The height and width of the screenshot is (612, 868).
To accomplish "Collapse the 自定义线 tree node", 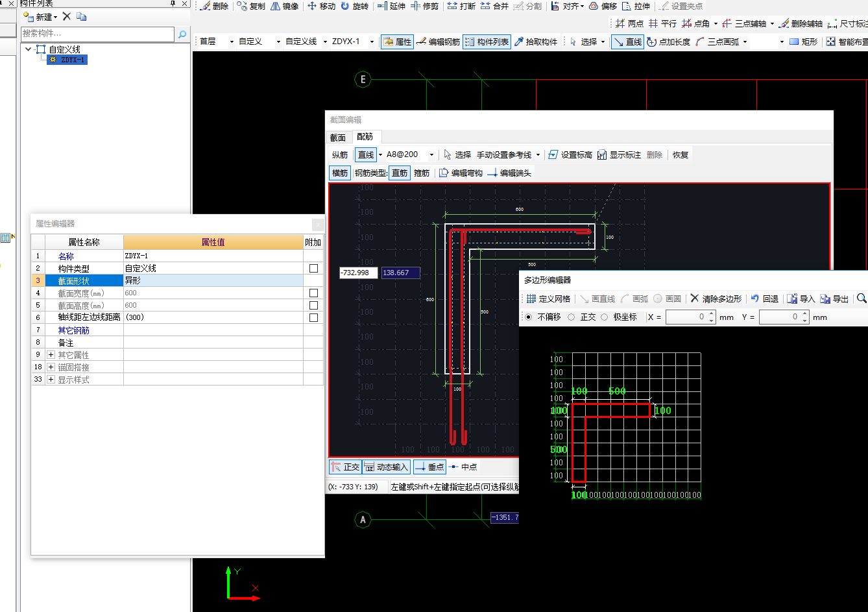I will pyautogui.click(x=28, y=49).
